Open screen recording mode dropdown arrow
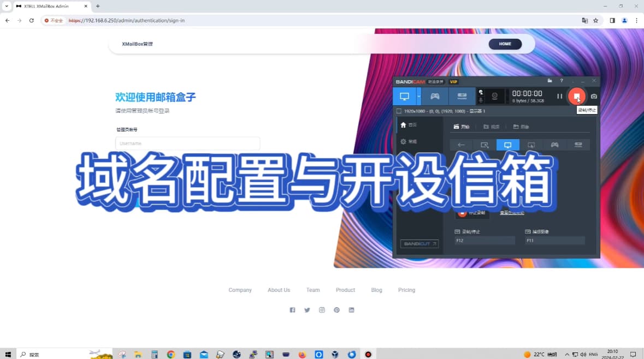 pyautogui.click(x=419, y=97)
